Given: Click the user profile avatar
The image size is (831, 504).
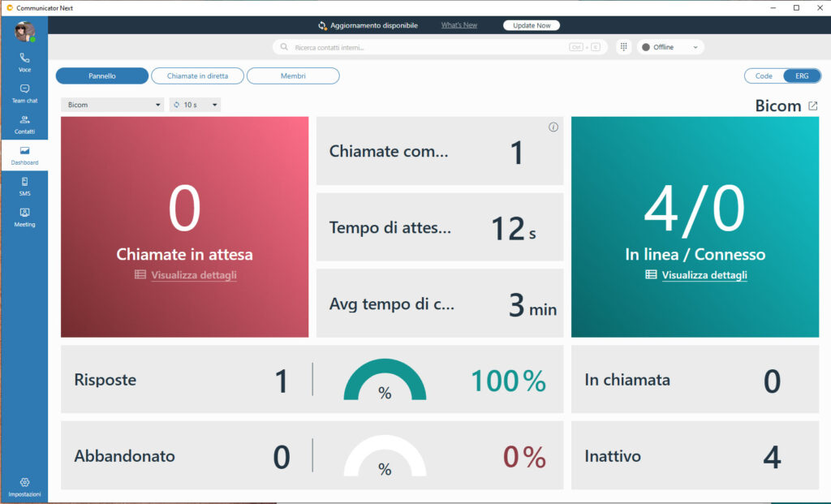Looking at the screenshot, I should (x=24, y=32).
